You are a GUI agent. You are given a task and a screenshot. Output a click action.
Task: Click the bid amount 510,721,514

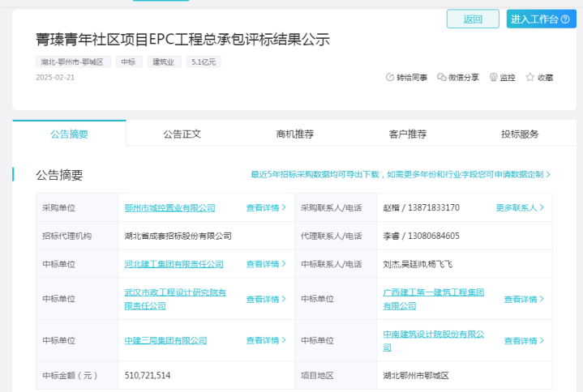click(x=148, y=375)
